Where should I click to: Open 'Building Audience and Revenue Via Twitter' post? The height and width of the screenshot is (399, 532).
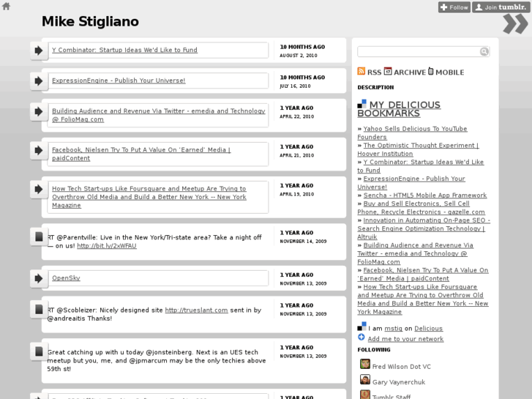tap(159, 115)
